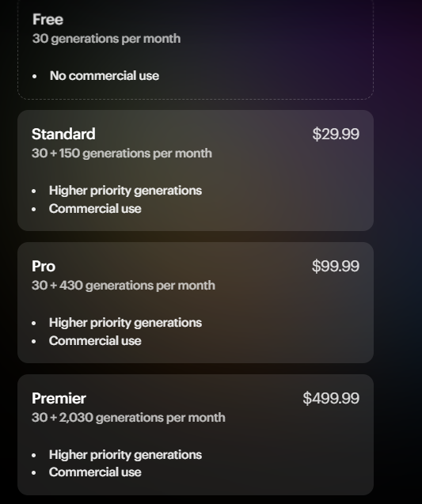
Task: Click the Free plan title
Action: click(x=48, y=19)
